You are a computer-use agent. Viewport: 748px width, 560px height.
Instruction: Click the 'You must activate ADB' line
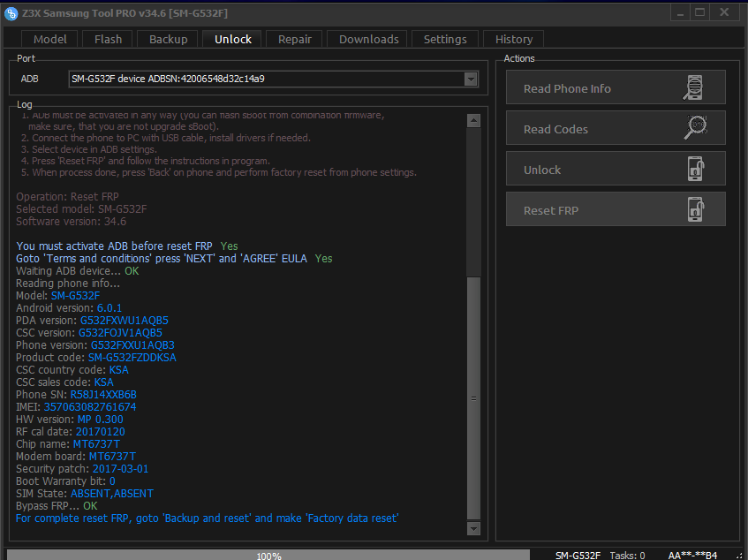click(127, 246)
